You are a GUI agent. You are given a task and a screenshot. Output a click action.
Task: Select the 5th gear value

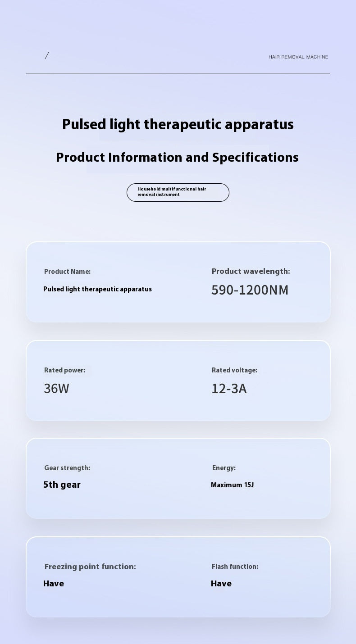pyautogui.click(x=62, y=485)
